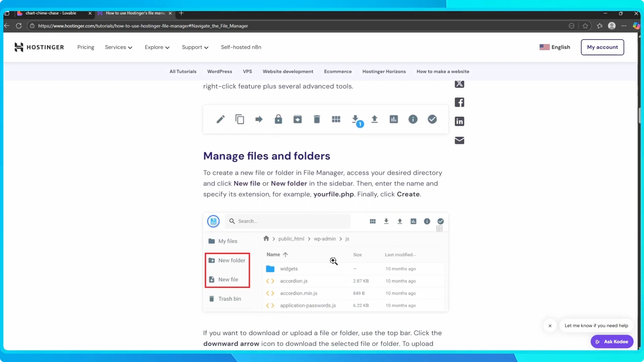Open the VPS tutorials category
Screen dimensions: 644x362
247,72
